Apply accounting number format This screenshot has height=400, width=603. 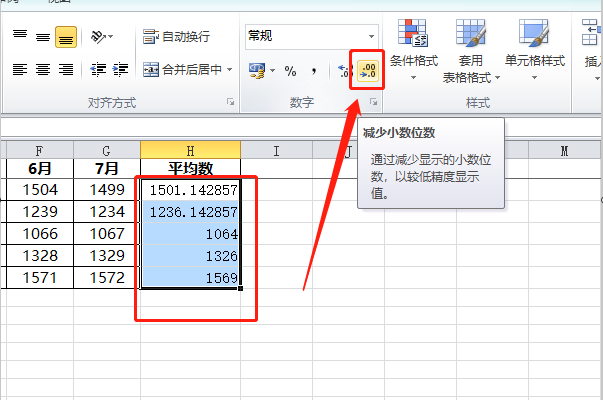pyautogui.click(x=257, y=70)
